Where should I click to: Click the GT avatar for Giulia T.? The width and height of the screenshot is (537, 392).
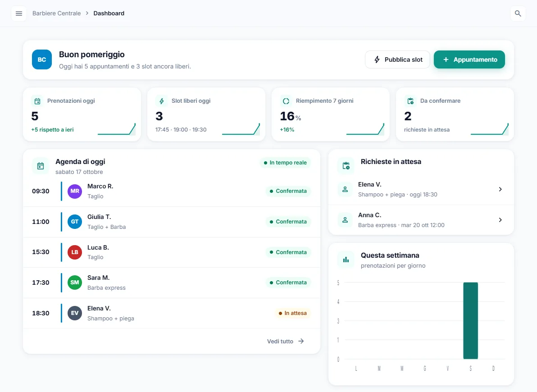tap(75, 222)
